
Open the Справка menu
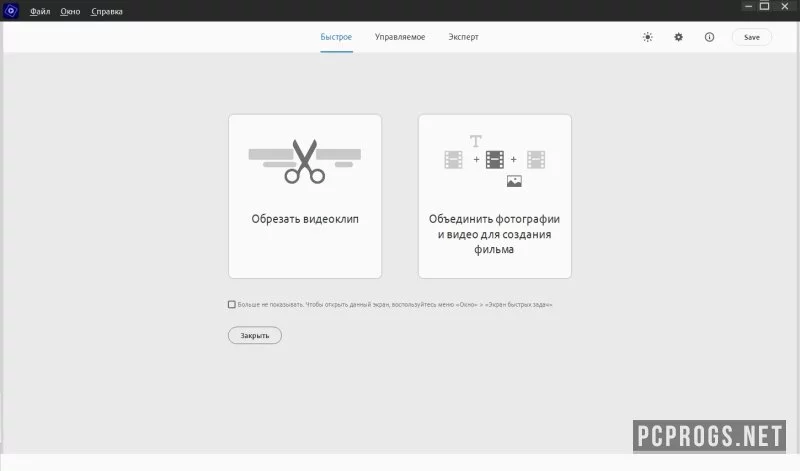107,11
